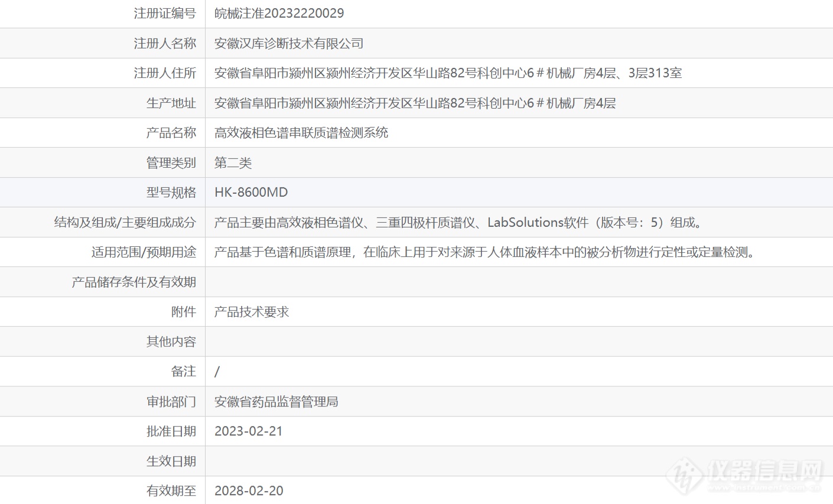Select the label 适用范围/预期用途
The width and height of the screenshot is (833, 504).
point(144,252)
